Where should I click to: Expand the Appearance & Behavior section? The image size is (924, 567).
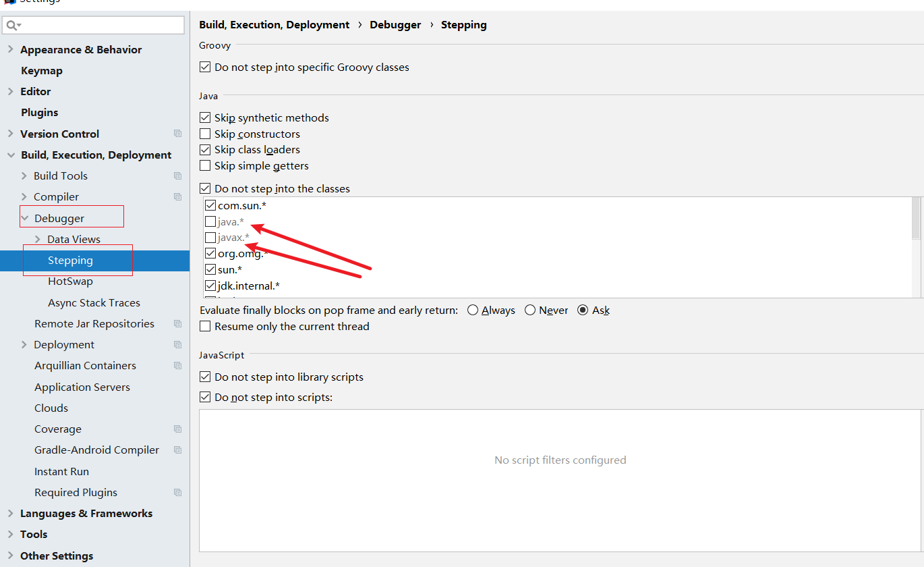point(10,49)
